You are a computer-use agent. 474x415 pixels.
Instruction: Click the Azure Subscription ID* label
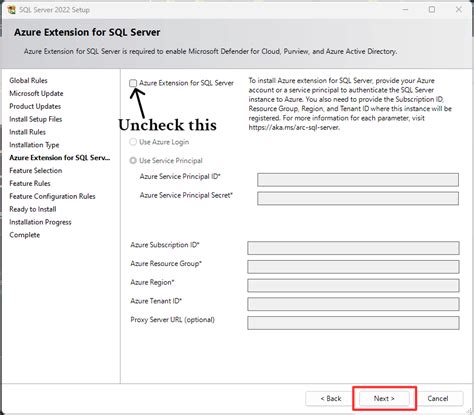(x=165, y=245)
